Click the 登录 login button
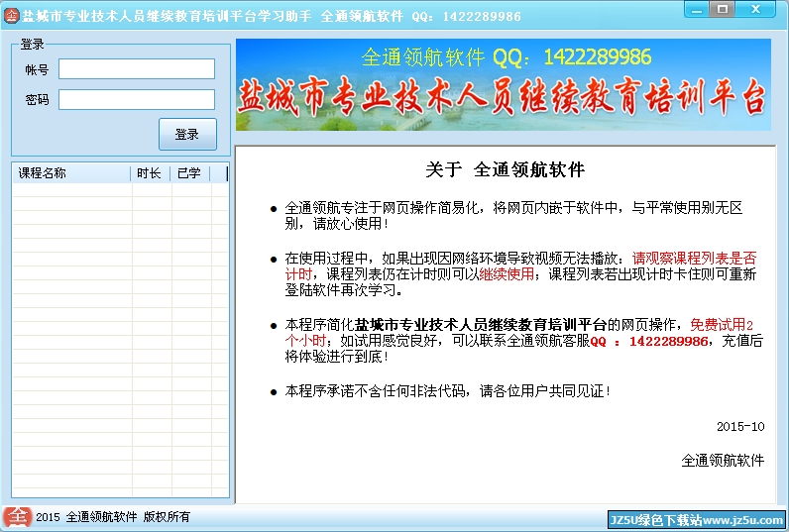The width and height of the screenshot is (789, 532). click(x=187, y=135)
